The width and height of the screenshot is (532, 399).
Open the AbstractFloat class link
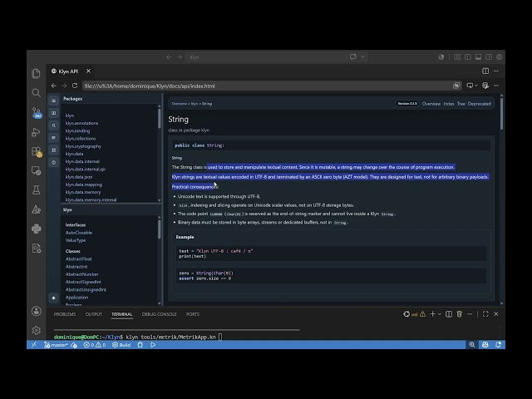click(x=78, y=259)
